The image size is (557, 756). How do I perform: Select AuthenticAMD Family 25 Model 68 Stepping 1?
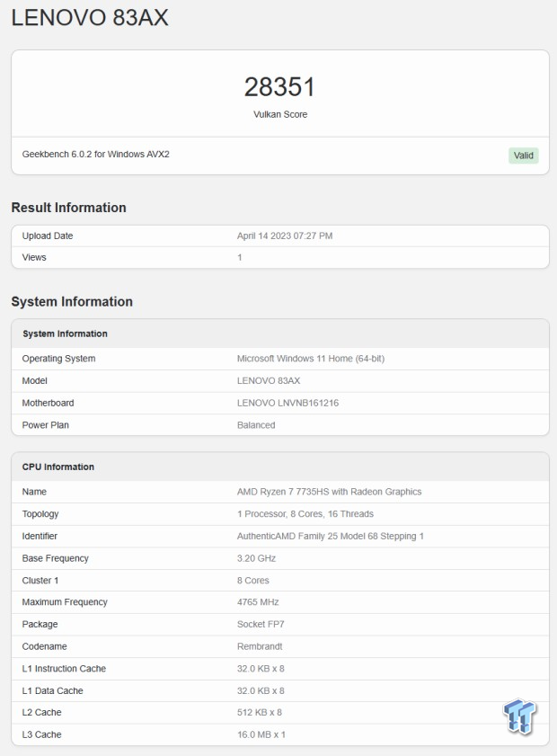pos(330,536)
